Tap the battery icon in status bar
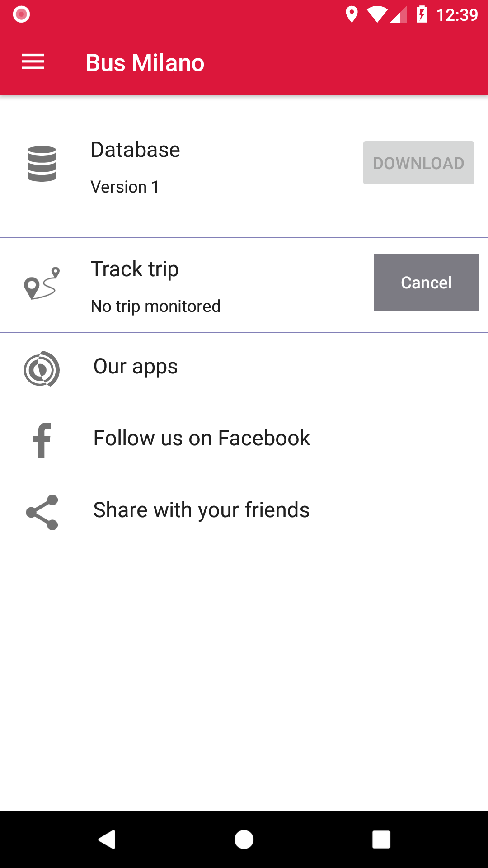 (x=422, y=14)
